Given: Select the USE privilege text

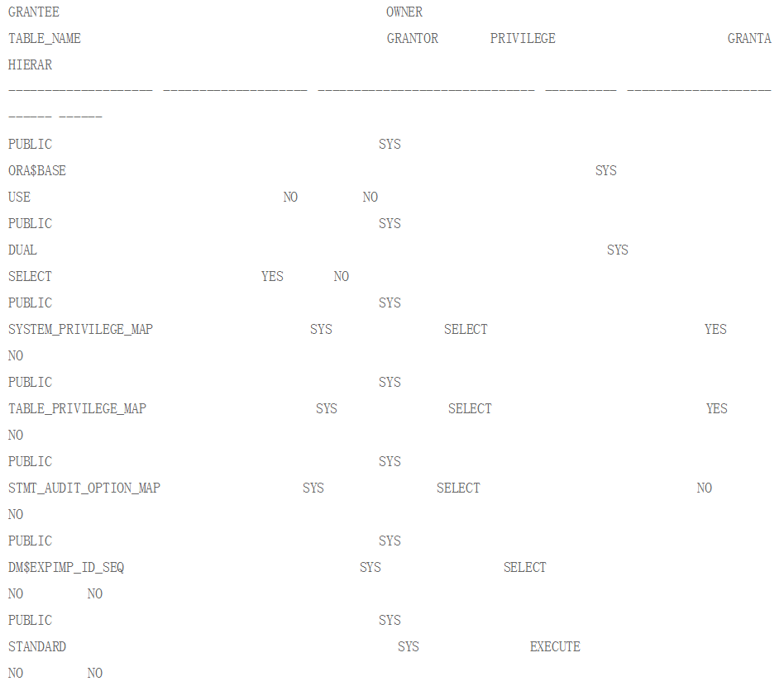Looking at the screenshot, I should coord(19,197).
